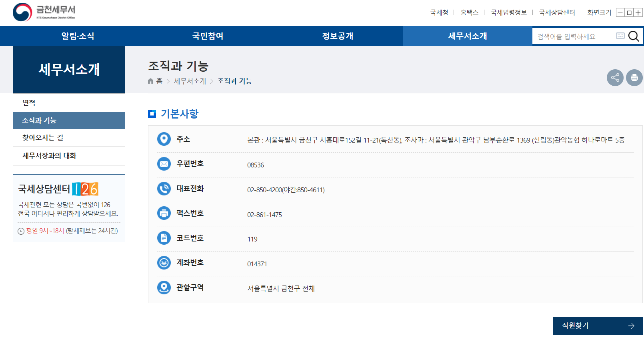Click the blue square bullet beside 기본사항
Image resolution: width=644 pixels, height=338 pixels.
[152, 114]
